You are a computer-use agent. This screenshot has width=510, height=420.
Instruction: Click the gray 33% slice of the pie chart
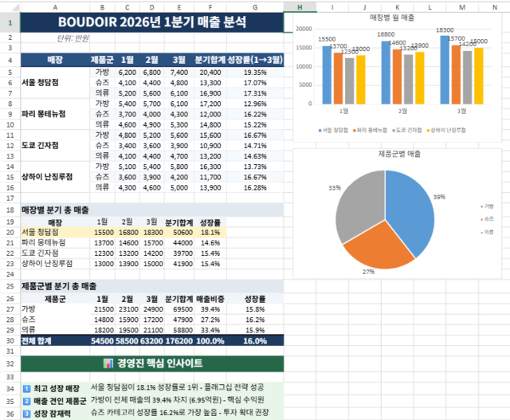[x=359, y=208]
